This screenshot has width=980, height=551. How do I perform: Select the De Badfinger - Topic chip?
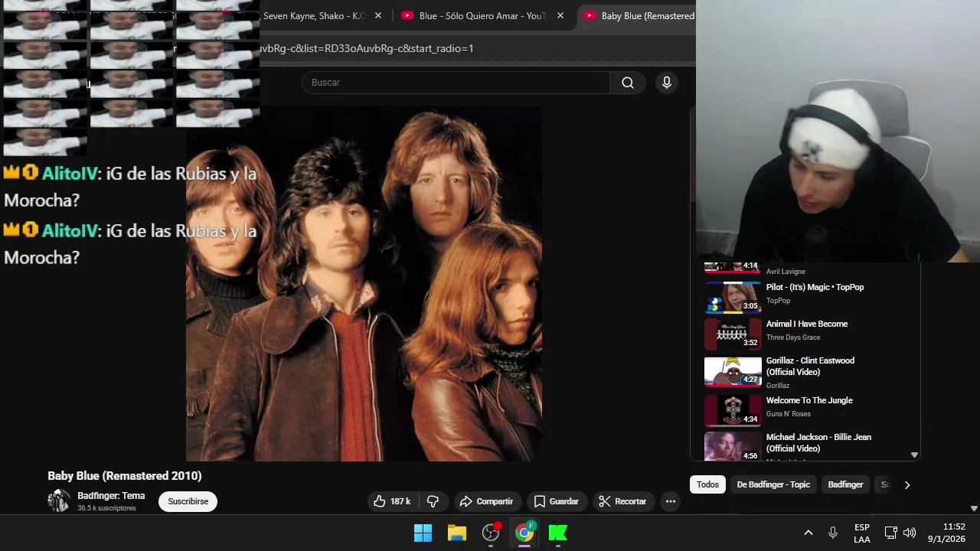[773, 484]
